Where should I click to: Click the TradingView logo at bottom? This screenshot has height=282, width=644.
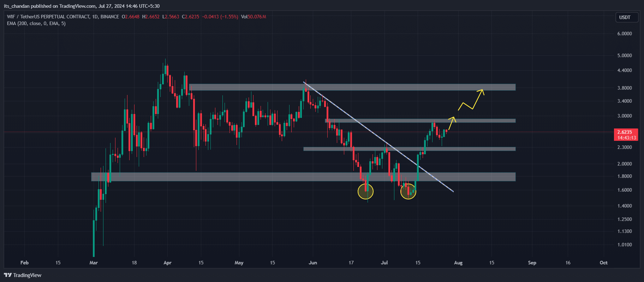(23, 275)
